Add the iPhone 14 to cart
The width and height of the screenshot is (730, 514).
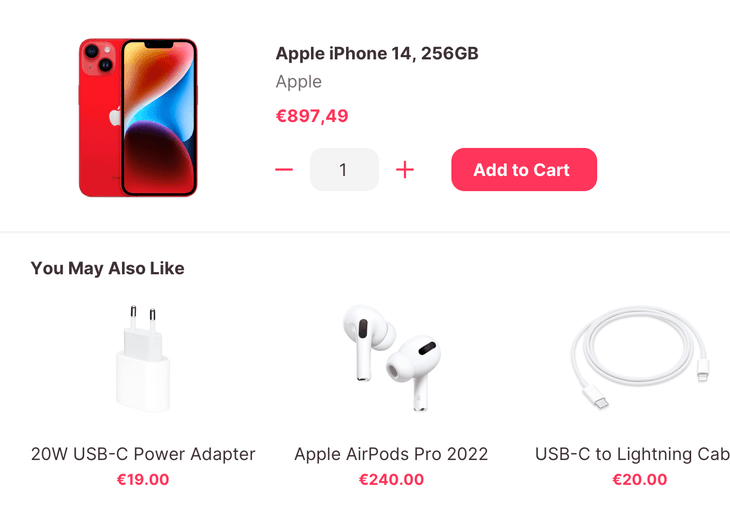click(x=524, y=169)
